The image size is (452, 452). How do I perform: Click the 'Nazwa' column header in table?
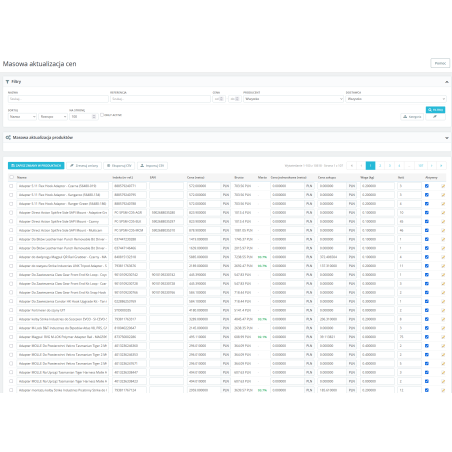click(22, 177)
